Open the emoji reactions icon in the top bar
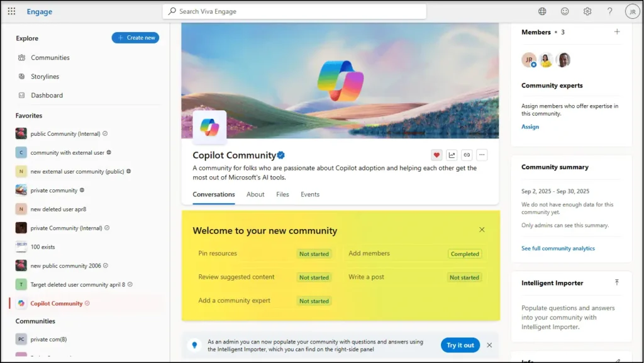Screen dimensions: 644x363 click(564, 11)
